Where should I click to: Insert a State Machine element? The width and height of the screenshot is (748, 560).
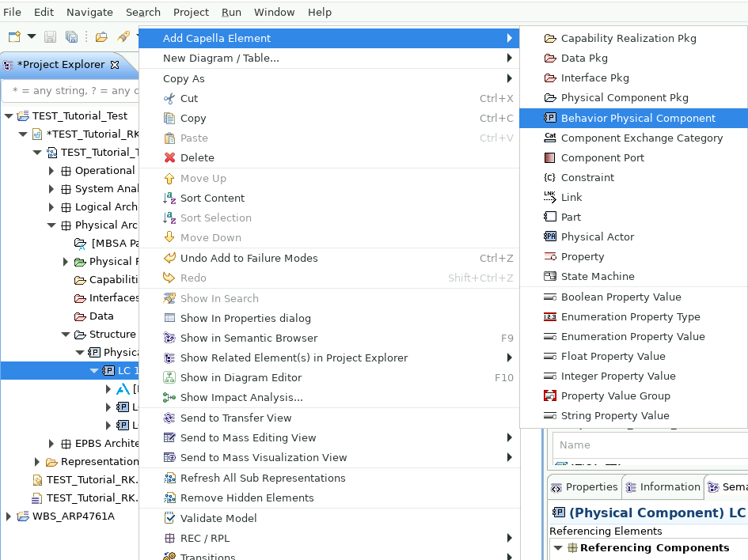633,276
